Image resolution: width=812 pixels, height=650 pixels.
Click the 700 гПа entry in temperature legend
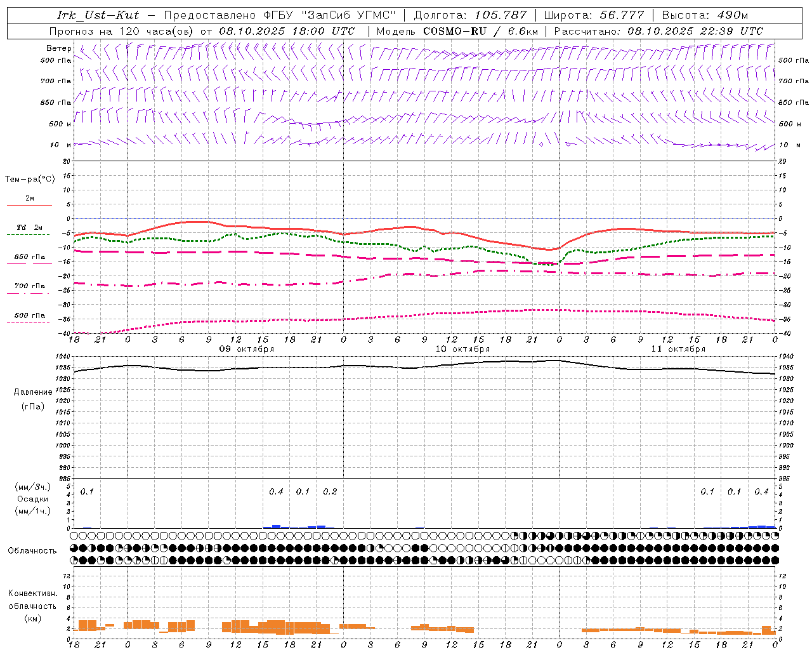[x=30, y=286]
